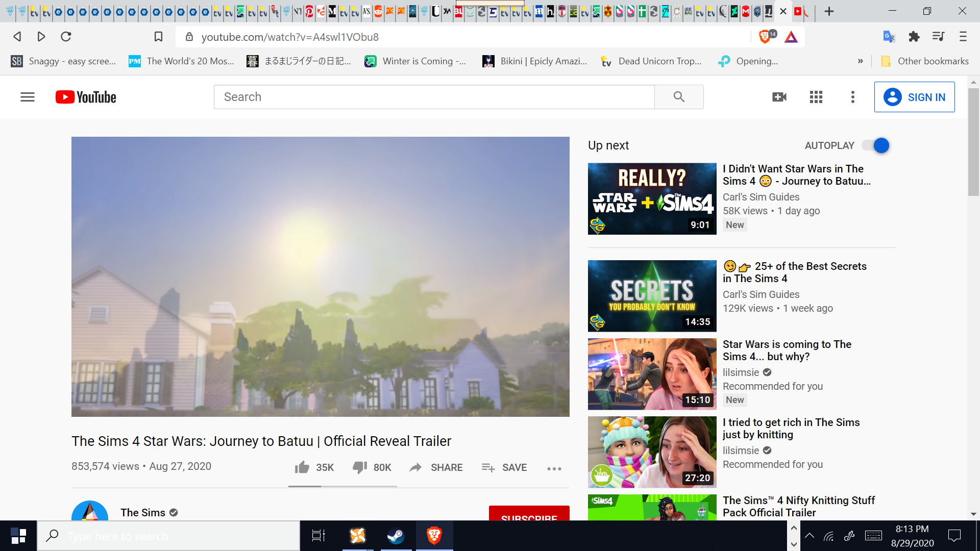Screen dimensions: 980x551
Task: Open the touch keyboard tray icon
Action: coord(873,536)
